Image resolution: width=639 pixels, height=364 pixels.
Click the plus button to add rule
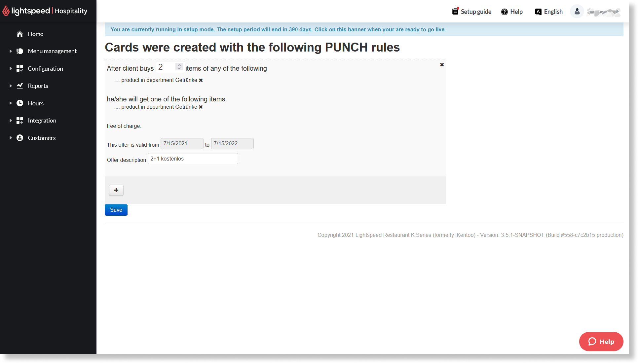(116, 190)
